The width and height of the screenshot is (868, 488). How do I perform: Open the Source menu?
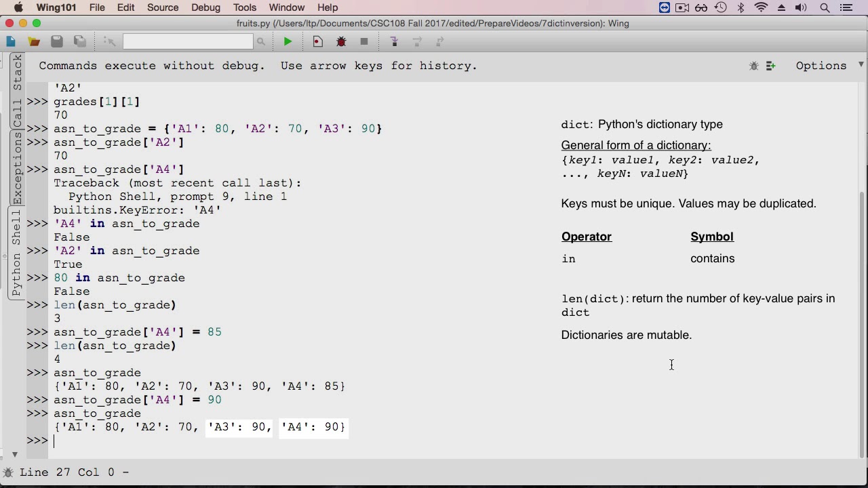[x=163, y=7]
